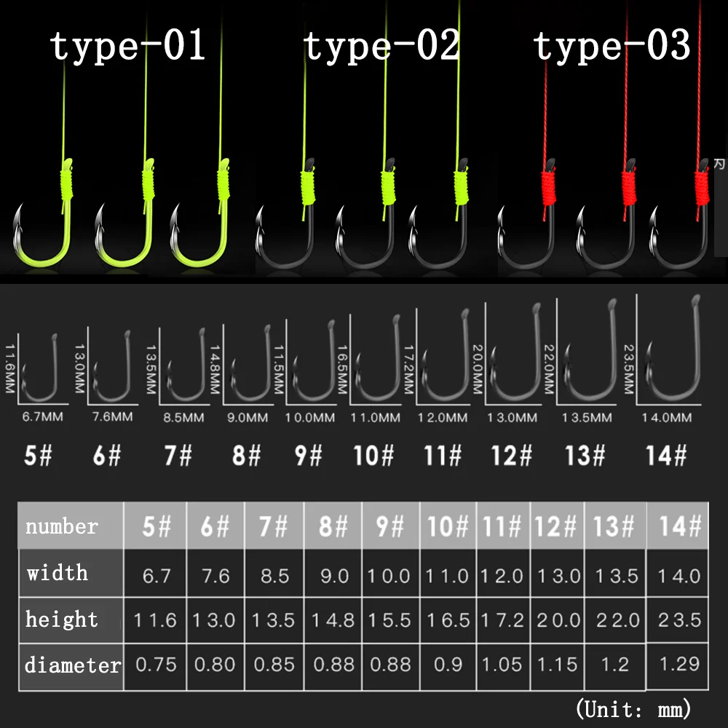The height and width of the screenshot is (728, 728).
Task: Select the 7# hook outline diagram
Action: [186, 365]
